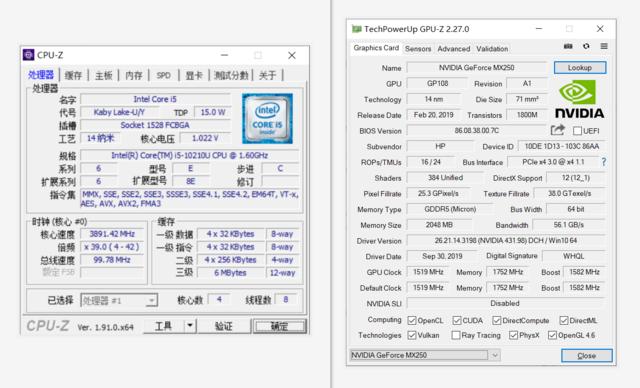Click the instruction set list starting with MMX
Viewport: 640px width, 388px height.
(x=189, y=199)
